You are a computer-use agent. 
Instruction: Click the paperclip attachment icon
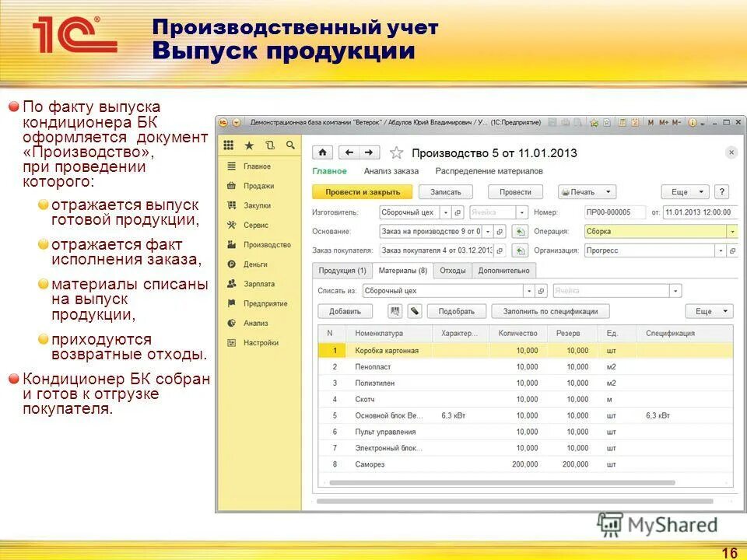coord(415,312)
